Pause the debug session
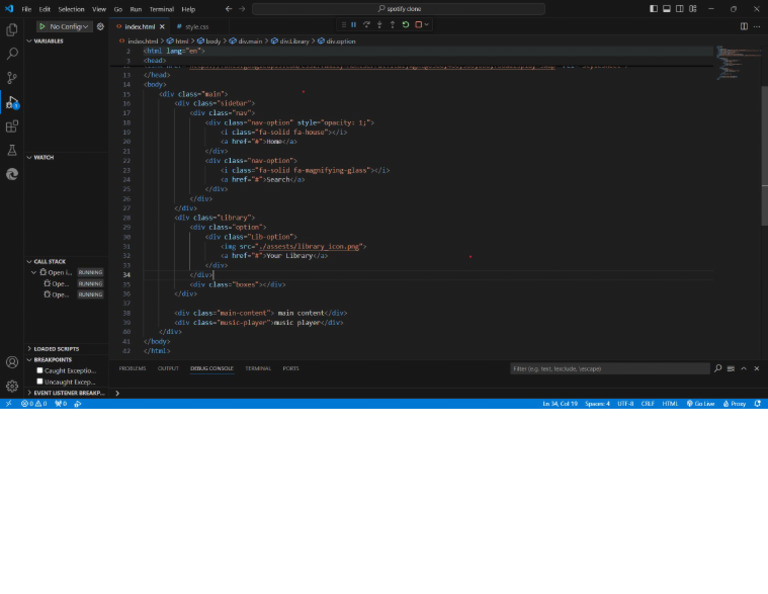768x594 pixels. coord(353,24)
